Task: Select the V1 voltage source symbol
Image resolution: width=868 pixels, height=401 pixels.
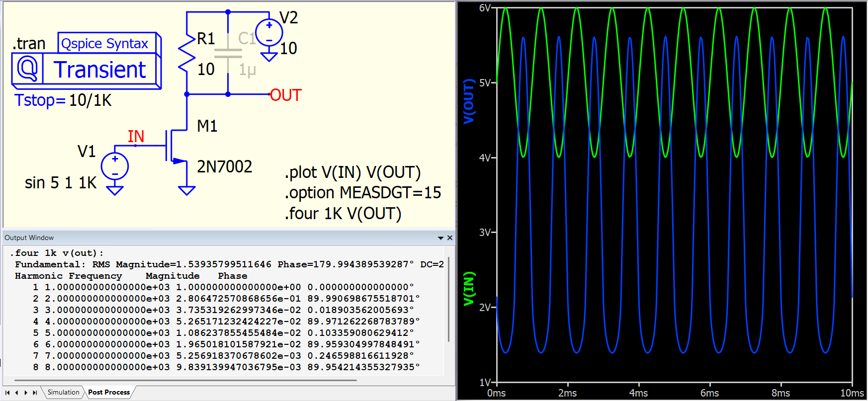Action: (115, 166)
